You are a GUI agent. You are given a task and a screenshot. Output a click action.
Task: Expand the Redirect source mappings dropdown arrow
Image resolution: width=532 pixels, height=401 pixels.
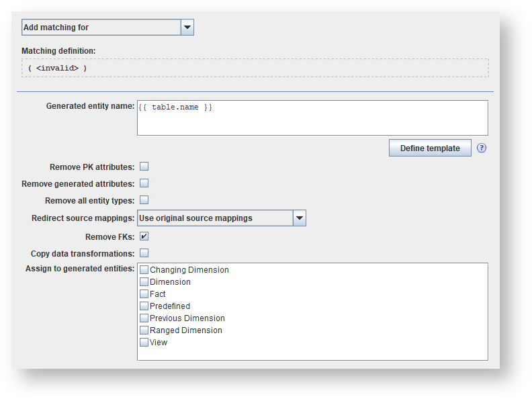(x=300, y=218)
